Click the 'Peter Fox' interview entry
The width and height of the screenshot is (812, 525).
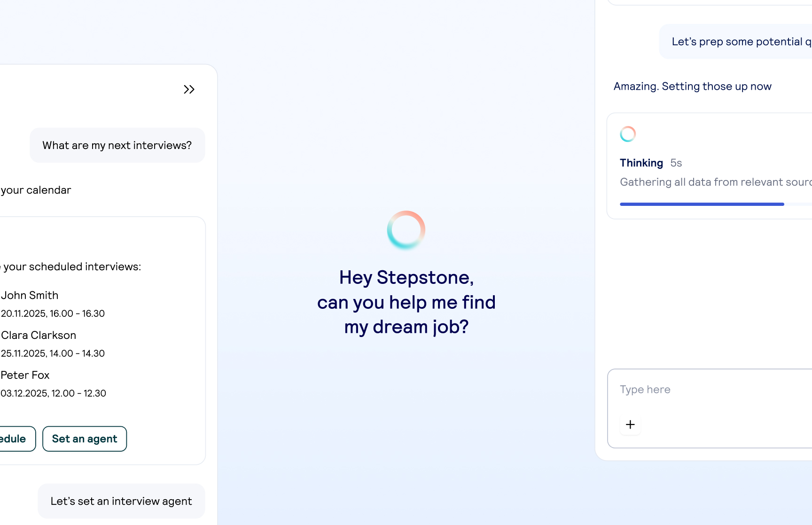(x=25, y=375)
